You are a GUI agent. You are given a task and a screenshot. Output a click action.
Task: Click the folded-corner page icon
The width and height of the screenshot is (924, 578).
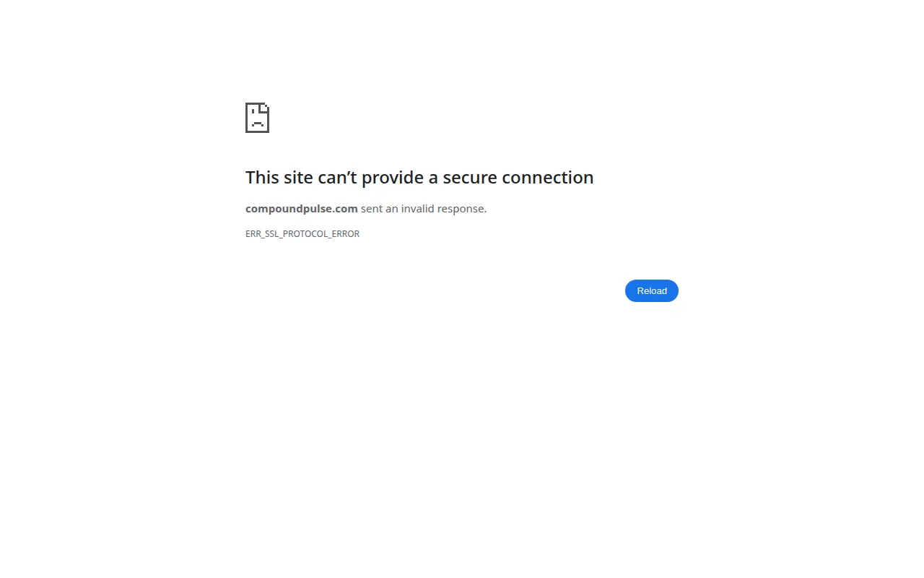[x=257, y=118]
